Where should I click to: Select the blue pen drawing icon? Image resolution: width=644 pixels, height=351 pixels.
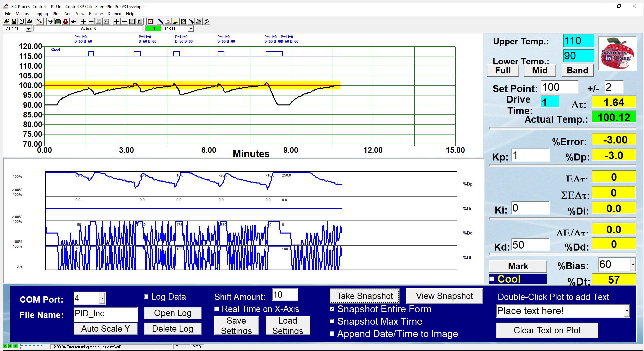[x=160, y=21]
